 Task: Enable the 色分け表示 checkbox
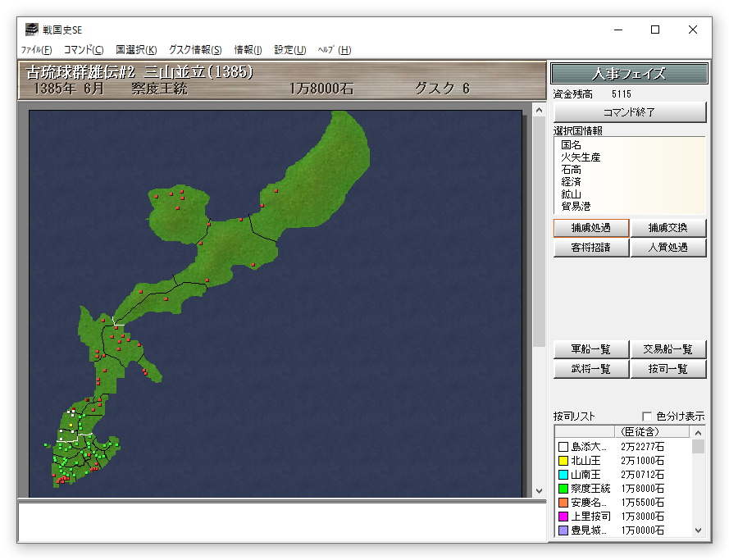tap(647, 417)
